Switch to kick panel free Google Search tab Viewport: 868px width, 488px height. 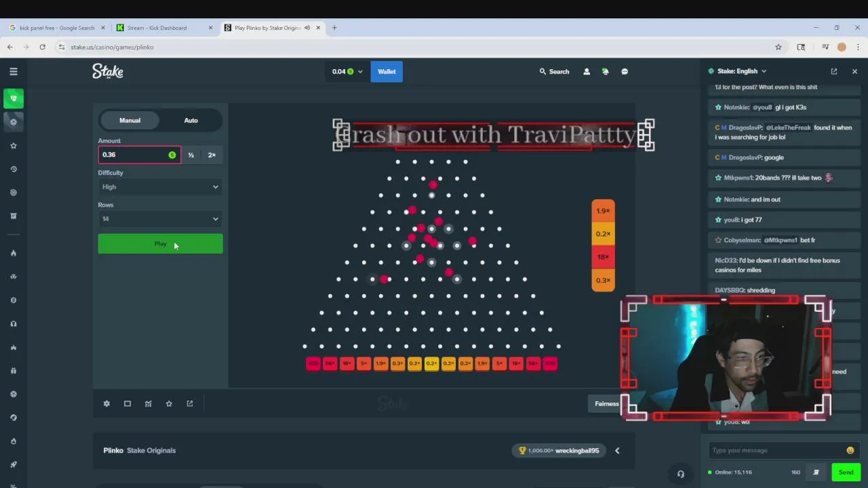pyautogui.click(x=57, y=28)
